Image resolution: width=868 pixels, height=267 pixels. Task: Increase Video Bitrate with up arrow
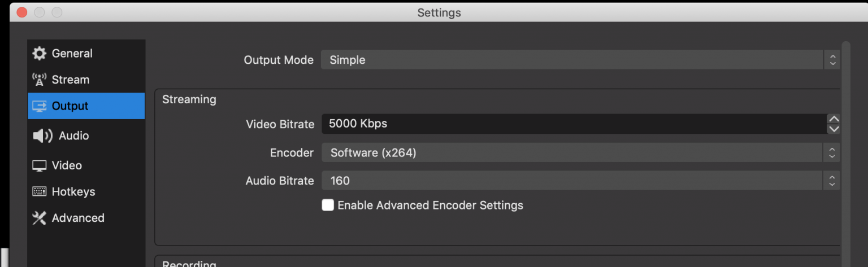click(834, 119)
